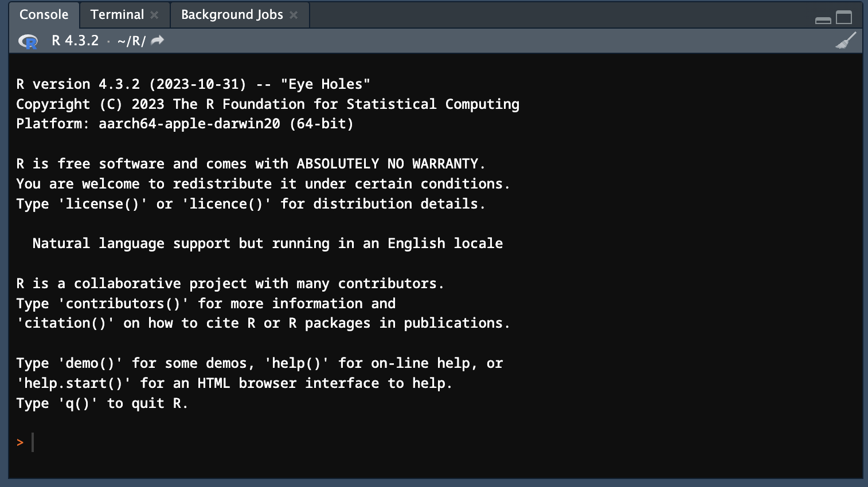Click the 'contributors()' text in output
This screenshot has width=868, height=487.
(123, 304)
